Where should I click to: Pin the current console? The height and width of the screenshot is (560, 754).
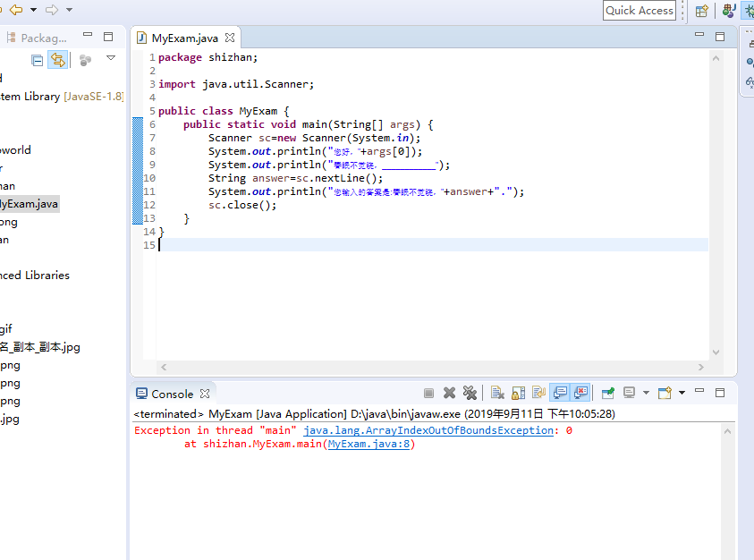[x=608, y=393]
